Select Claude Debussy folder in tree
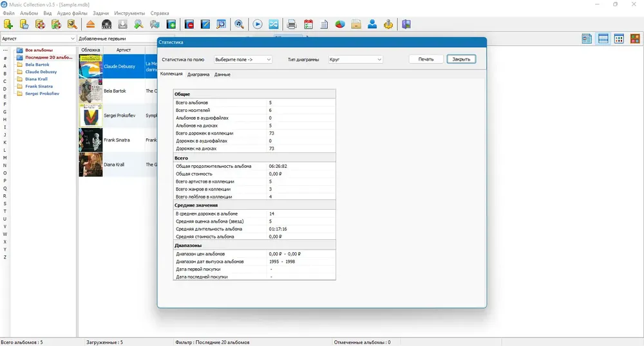This screenshot has height=346, width=644. pos(41,72)
